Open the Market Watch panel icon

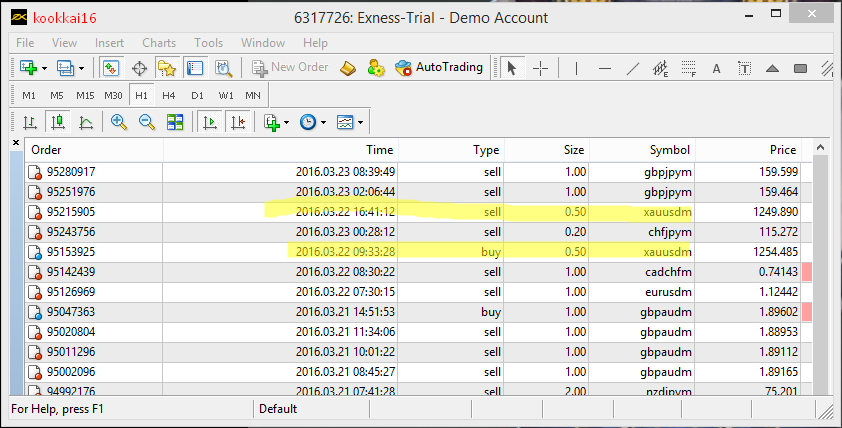(111, 68)
